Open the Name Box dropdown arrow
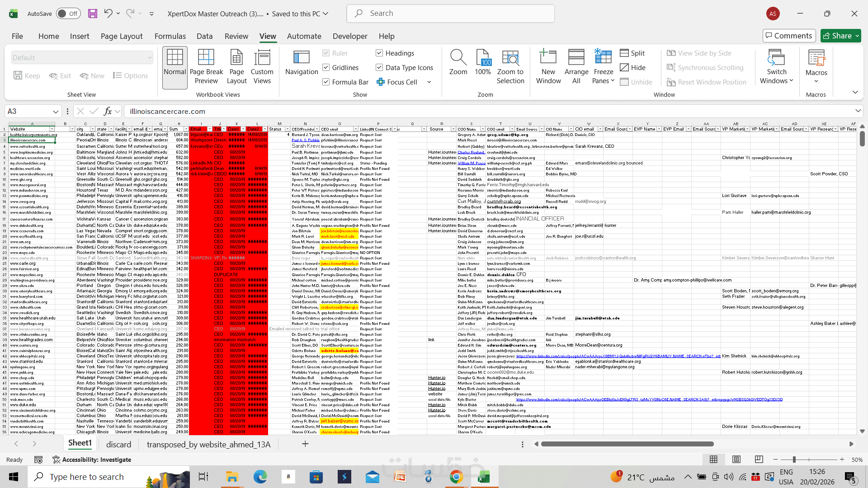Viewport: 868px width, 488px height. coord(56,112)
